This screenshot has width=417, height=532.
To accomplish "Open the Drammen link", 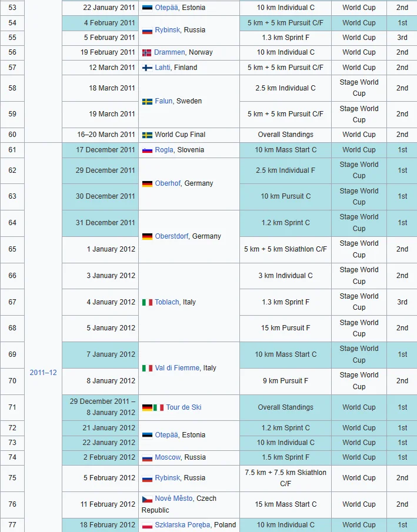I will pyautogui.click(x=169, y=52).
